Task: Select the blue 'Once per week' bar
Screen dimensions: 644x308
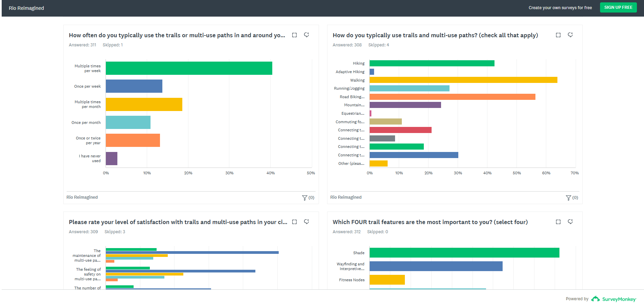Action: 134,86
